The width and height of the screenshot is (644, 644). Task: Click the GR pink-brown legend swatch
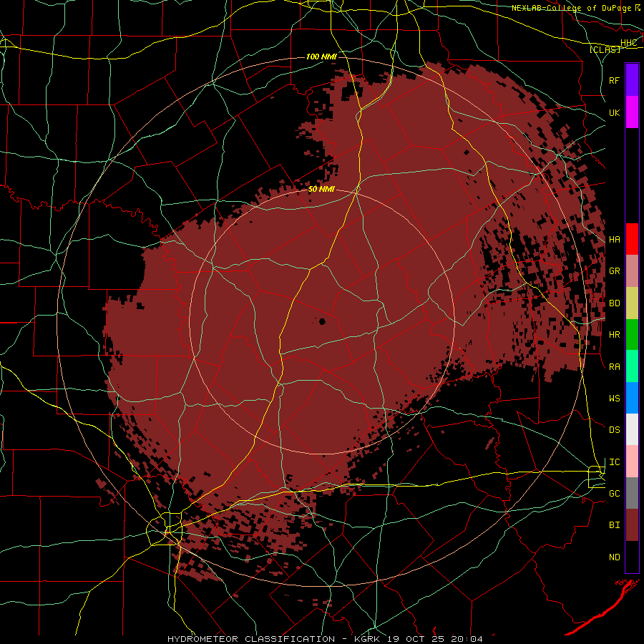click(632, 271)
